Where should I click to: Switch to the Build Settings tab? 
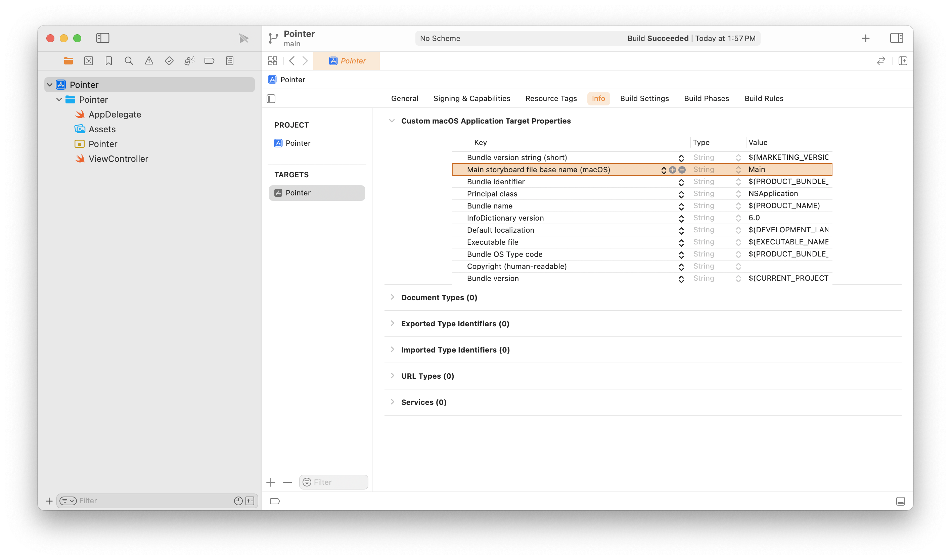pyautogui.click(x=644, y=98)
